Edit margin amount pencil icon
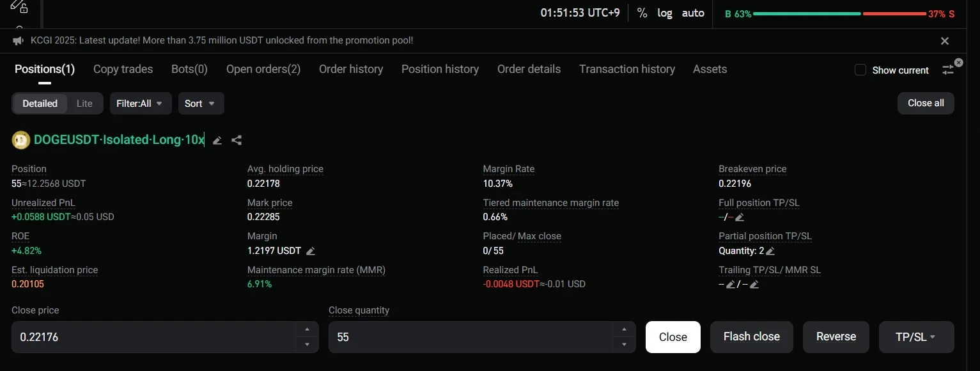Image resolution: width=980 pixels, height=371 pixels. (x=311, y=251)
